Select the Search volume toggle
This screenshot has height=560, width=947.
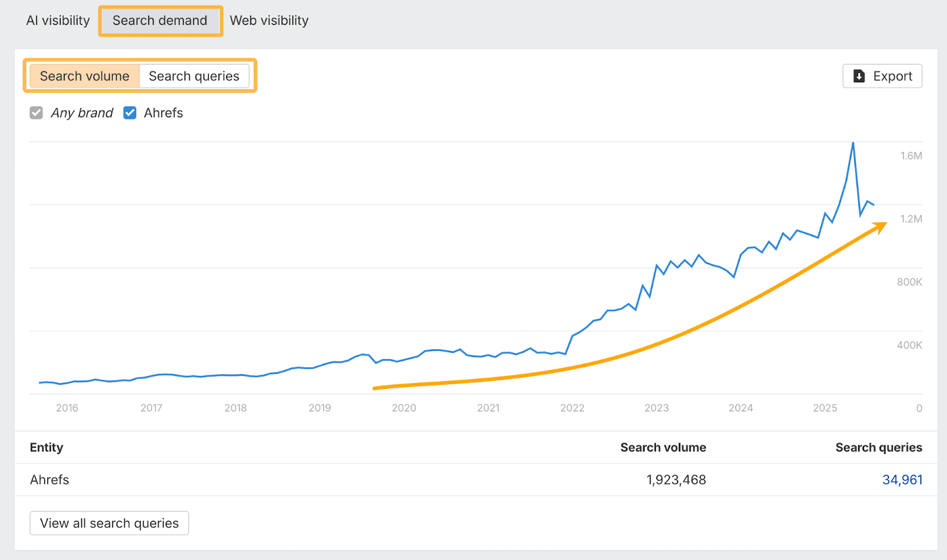pos(84,76)
